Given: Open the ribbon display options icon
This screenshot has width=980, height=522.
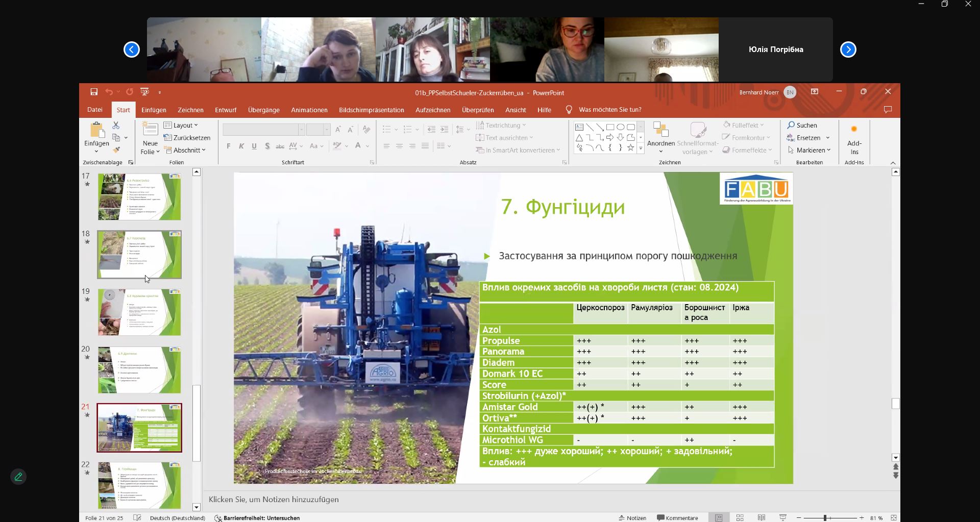Looking at the screenshot, I should click(x=815, y=92).
